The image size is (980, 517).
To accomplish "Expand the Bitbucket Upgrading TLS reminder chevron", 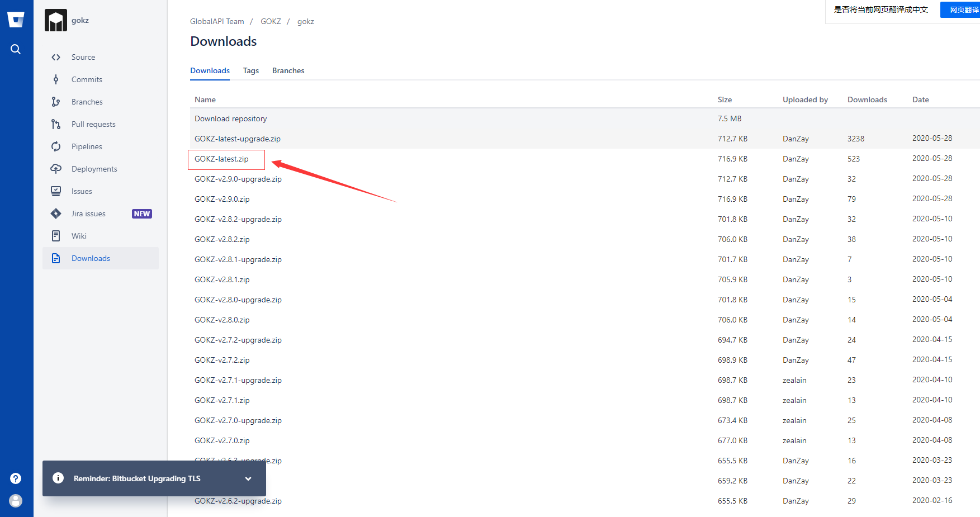I will tap(248, 478).
